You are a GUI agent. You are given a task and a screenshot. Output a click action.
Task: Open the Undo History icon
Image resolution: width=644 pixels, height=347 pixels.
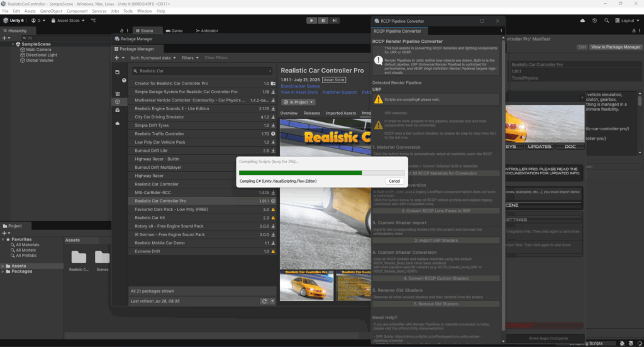pyautogui.click(x=595, y=21)
